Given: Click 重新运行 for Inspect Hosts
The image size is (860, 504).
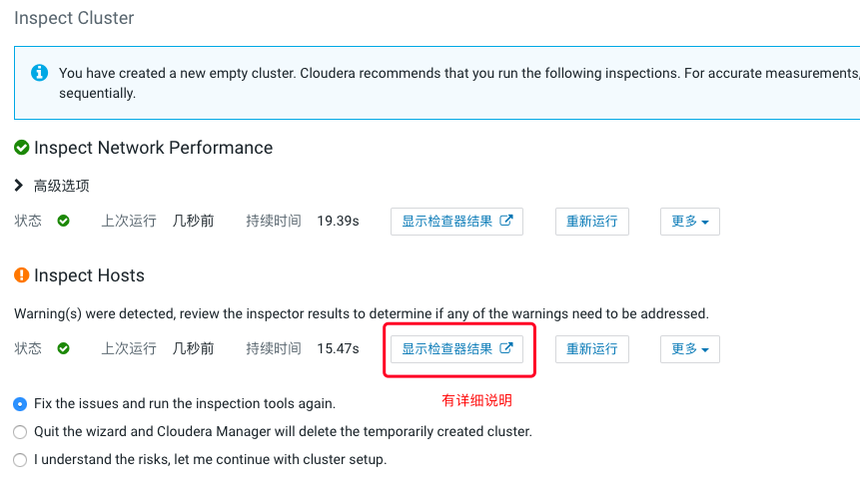Looking at the screenshot, I should coord(592,349).
